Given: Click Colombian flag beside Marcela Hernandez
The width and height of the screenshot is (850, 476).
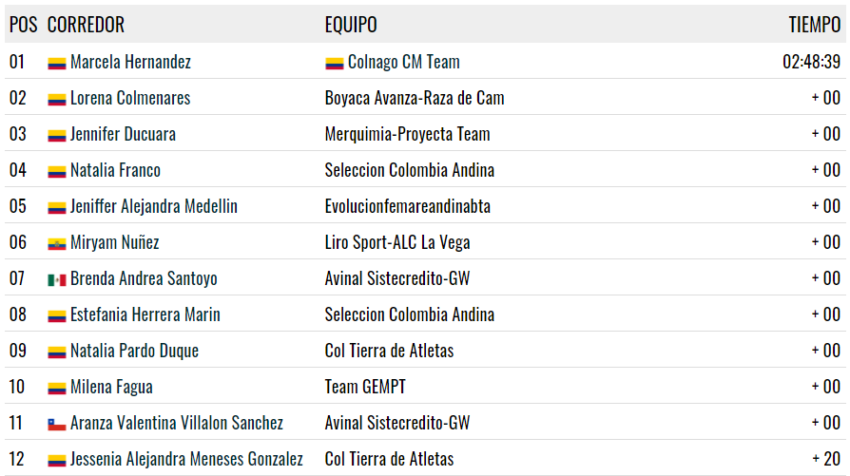Looking at the screenshot, I should [x=57, y=63].
